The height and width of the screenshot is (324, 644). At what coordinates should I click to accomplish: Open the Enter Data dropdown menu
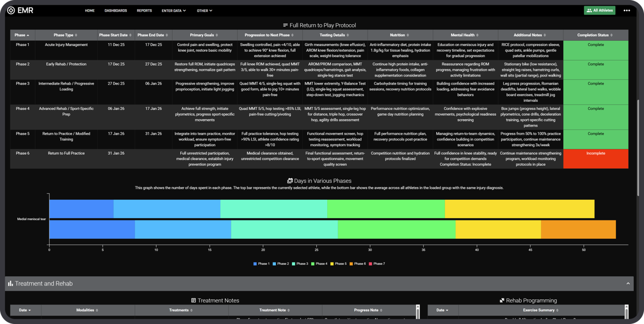point(174,11)
